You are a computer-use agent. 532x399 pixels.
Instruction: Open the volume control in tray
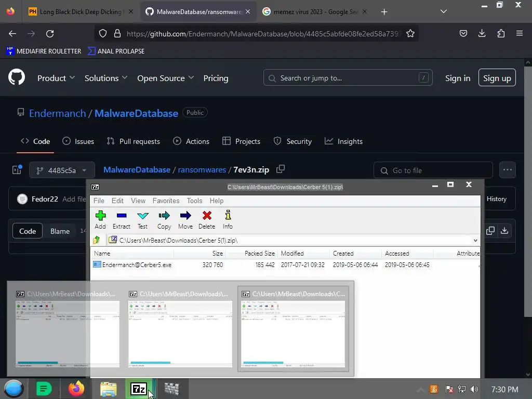click(475, 389)
